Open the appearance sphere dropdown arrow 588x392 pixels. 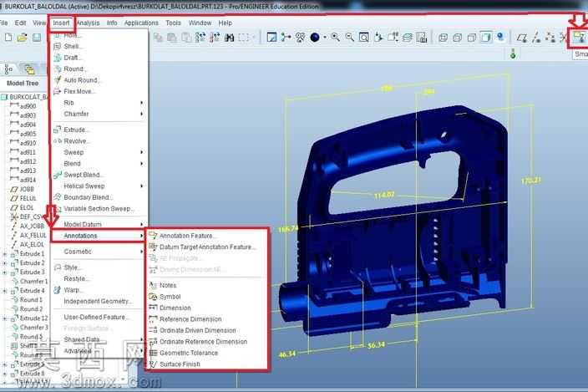point(324,38)
